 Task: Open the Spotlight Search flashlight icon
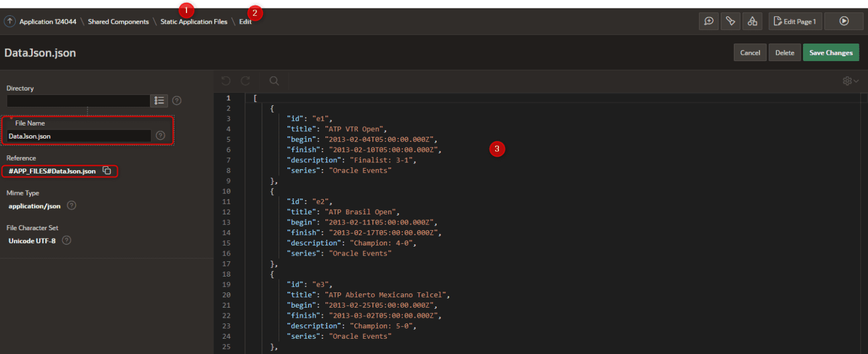pyautogui.click(x=730, y=21)
